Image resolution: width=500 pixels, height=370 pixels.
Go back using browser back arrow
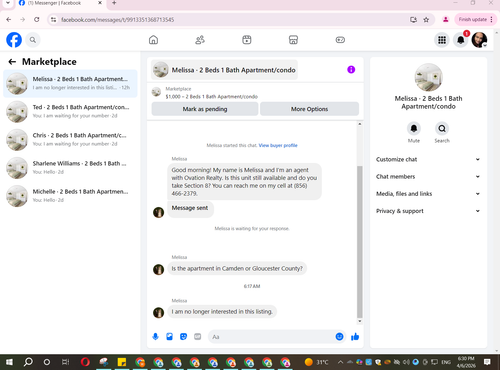(9, 20)
